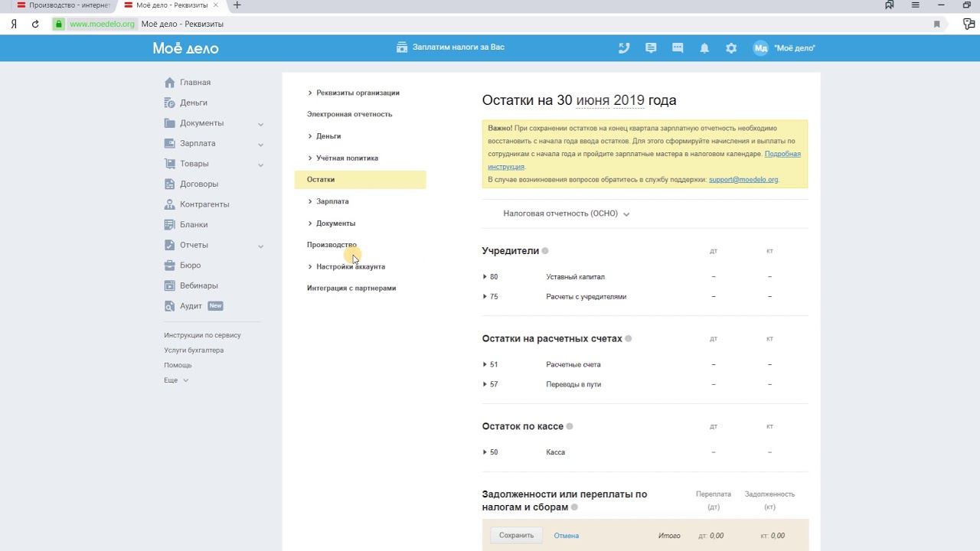Expand the Отчеты sidebar chevron
Viewport: 980px width, 551px height.
(260, 246)
